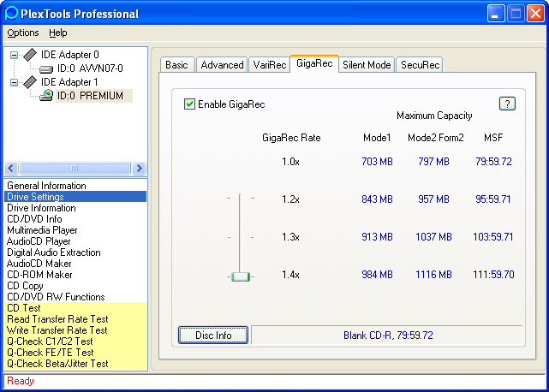Click the hard drive icon for AVVN07-0
This screenshot has height=392, width=549.
point(46,69)
